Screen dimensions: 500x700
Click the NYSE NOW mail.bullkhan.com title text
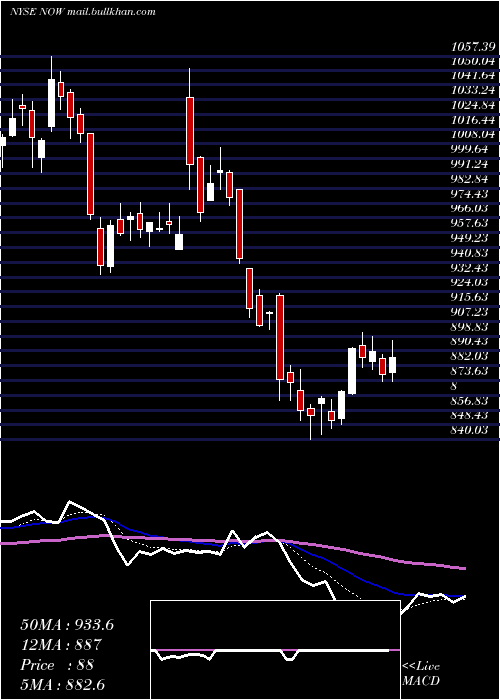83,12
